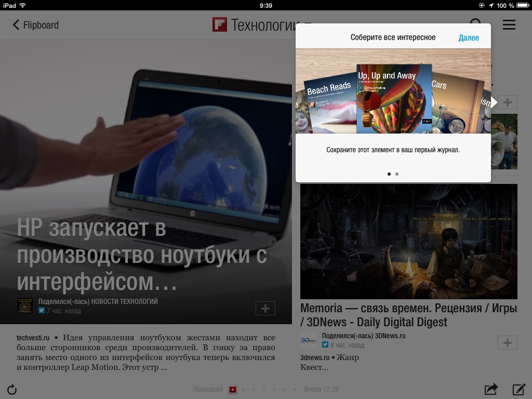Image resolution: width=532 pixels, height=399 pixels.
Task: Tap the red current-page marker
Action: 233,390
